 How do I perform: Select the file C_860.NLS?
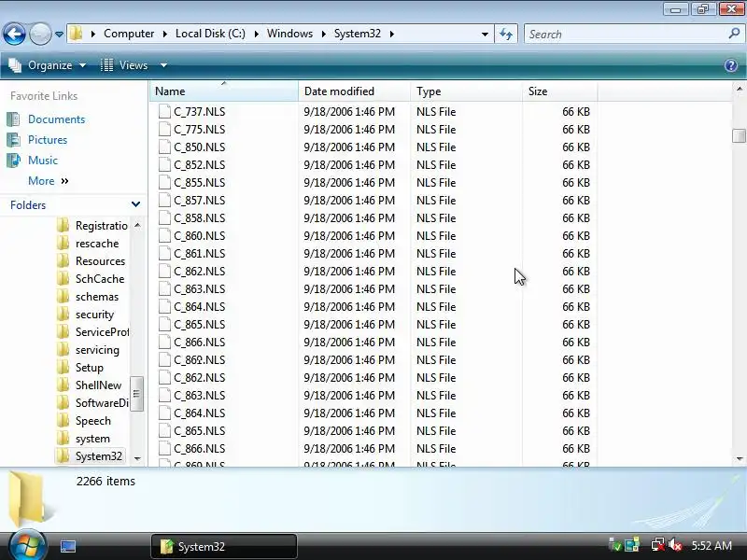199,236
